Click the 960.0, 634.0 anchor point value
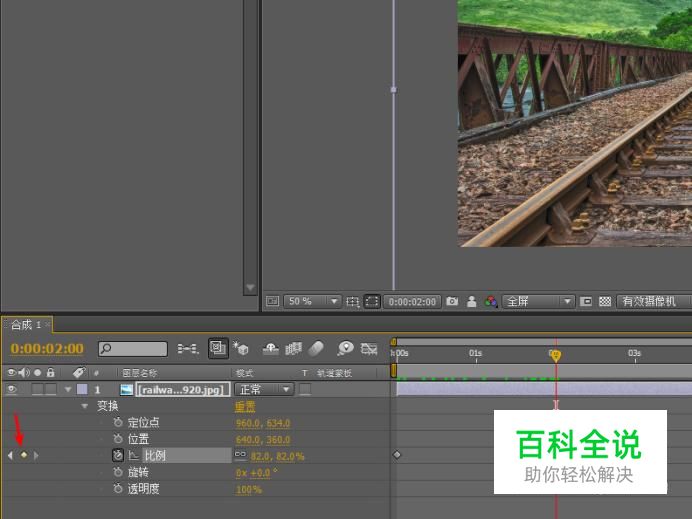 (x=263, y=423)
